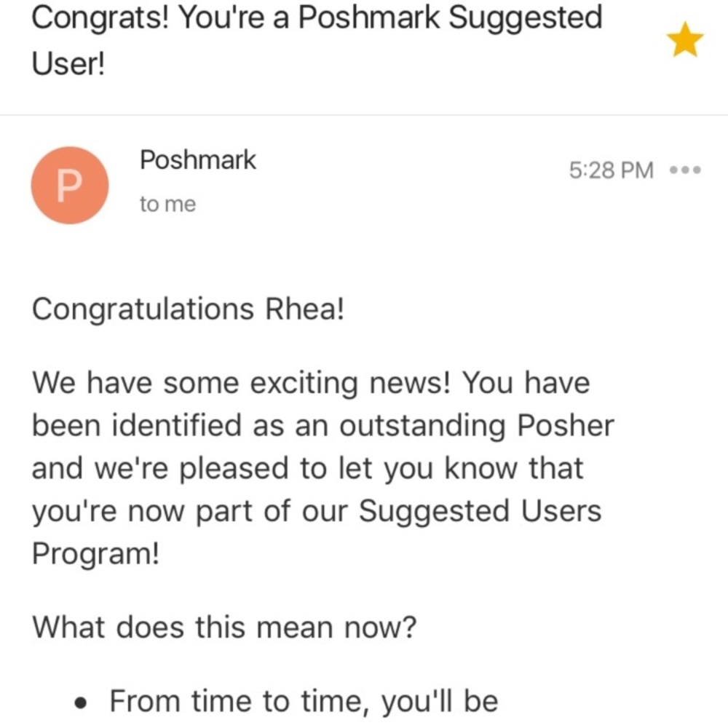Click the "Suggested Users" text in the body
The image size is (728, 728).
(480, 512)
